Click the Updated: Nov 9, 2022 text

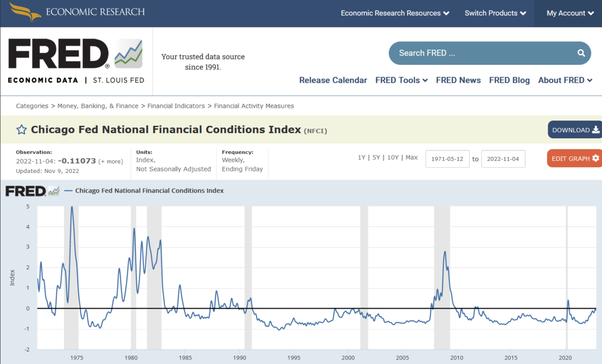click(x=48, y=171)
